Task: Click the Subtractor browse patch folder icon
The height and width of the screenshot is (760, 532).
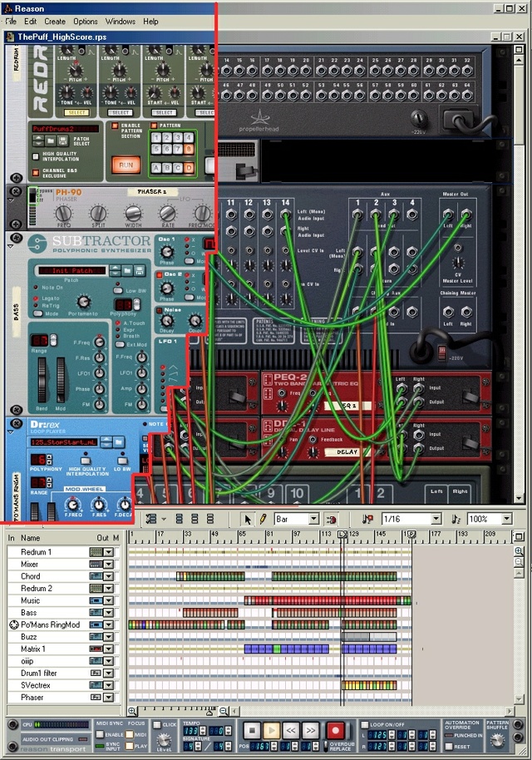Action: click(127, 270)
